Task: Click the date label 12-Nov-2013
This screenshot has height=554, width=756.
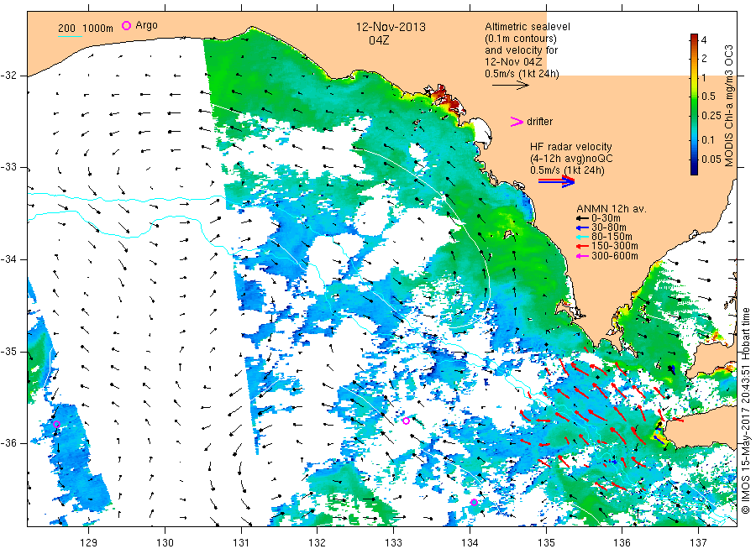Action: point(391,27)
